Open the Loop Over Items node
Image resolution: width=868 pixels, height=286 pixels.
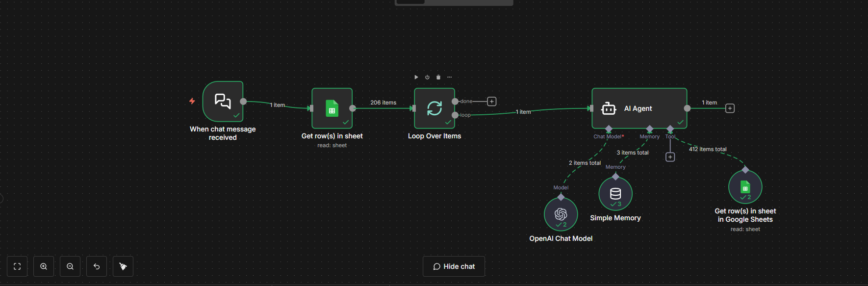[434, 108]
